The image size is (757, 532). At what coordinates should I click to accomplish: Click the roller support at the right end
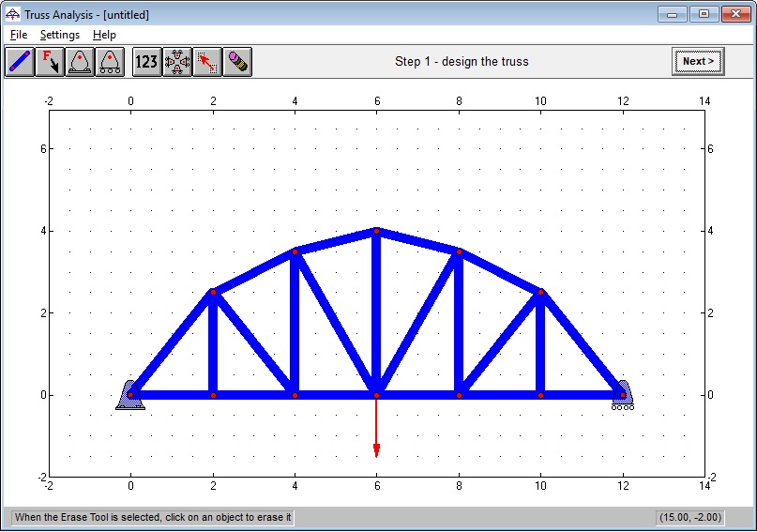(623, 395)
